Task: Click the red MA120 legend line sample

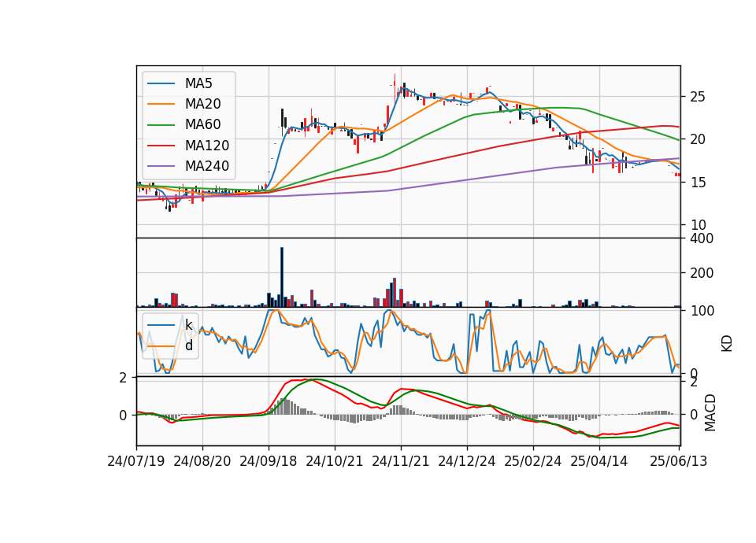Action: (x=161, y=146)
